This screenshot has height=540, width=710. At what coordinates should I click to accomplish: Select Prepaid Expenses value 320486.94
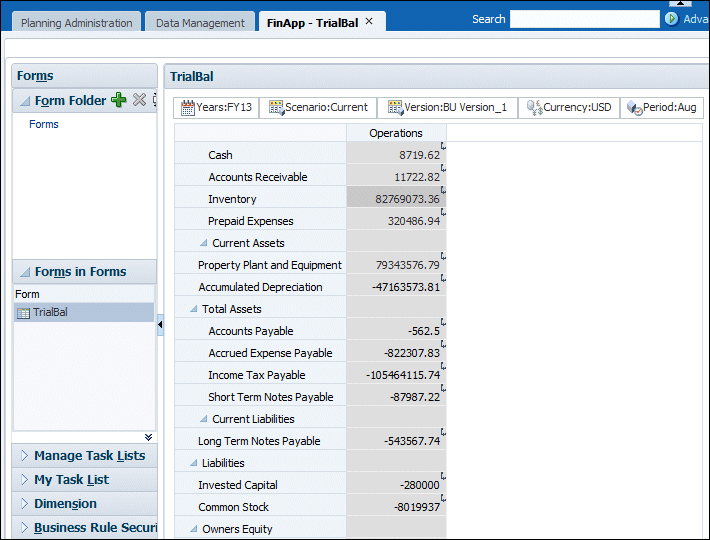(396, 221)
